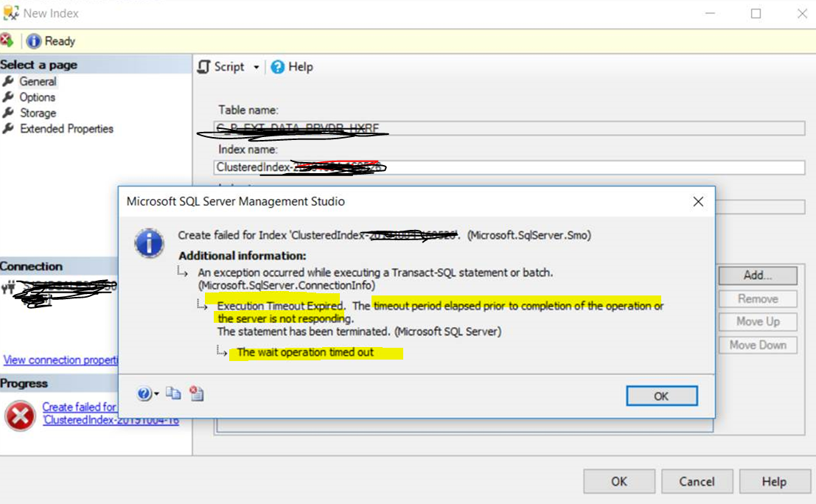Click the red error icon in status bar
The width and height of the screenshot is (816, 504).
pos(7,41)
